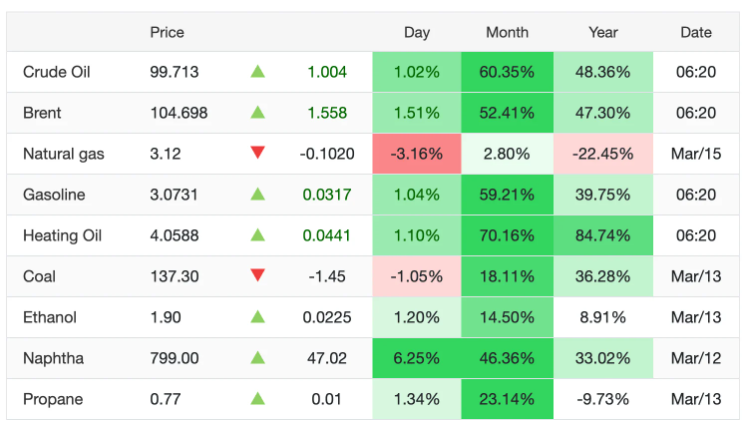The width and height of the screenshot is (750, 429).
Task: Click the Month column header
Action: pos(507,32)
